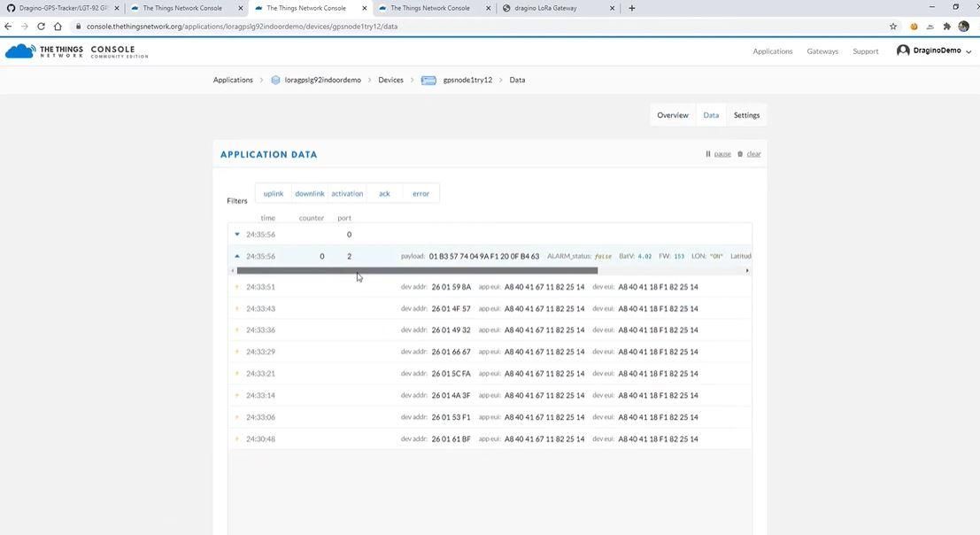
Task: Toggle the downlink filter
Action: click(310, 194)
